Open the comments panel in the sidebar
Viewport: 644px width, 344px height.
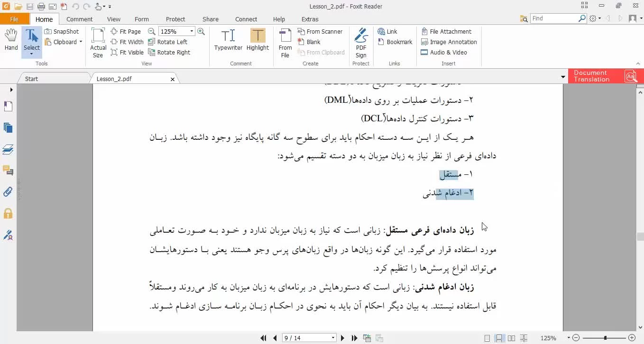click(8, 170)
